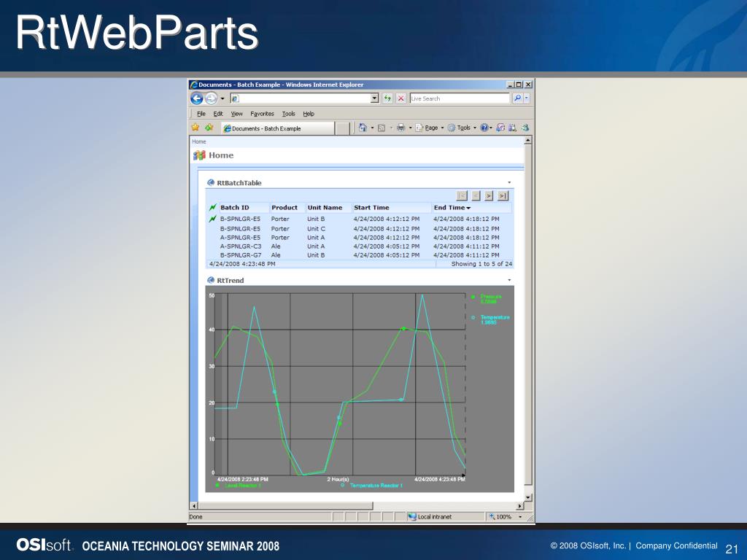Select the A-SPNLGR-E5 batch row

[x=360, y=238]
